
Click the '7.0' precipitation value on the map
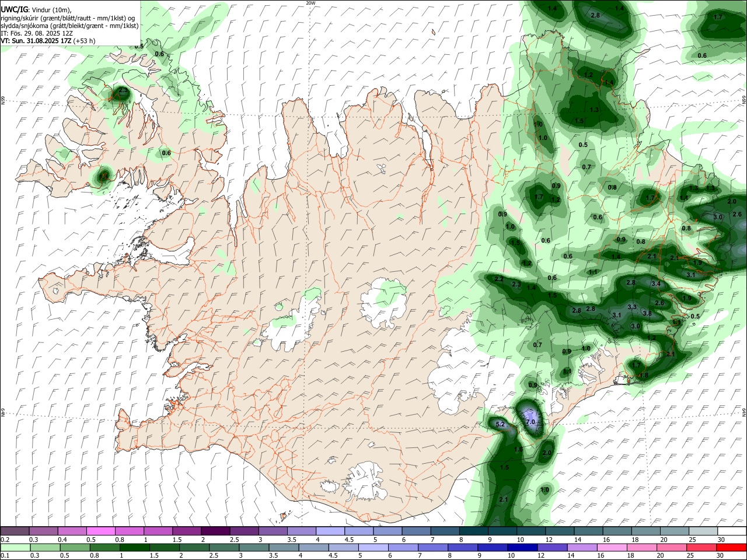coord(530,422)
